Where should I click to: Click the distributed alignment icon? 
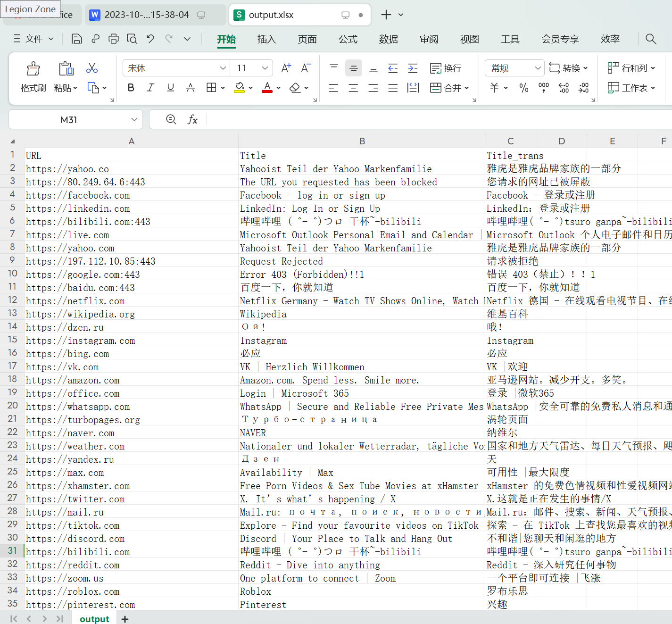(x=413, y=88)
